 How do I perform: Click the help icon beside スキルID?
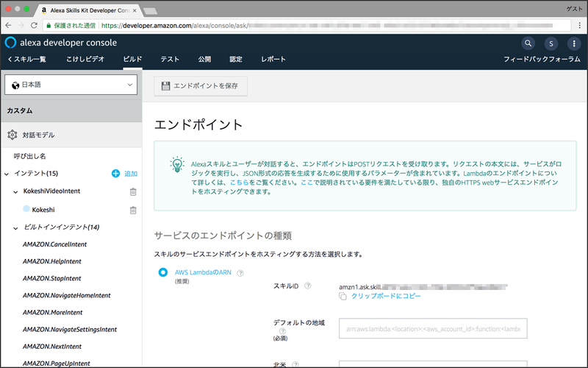pos(308,286)
